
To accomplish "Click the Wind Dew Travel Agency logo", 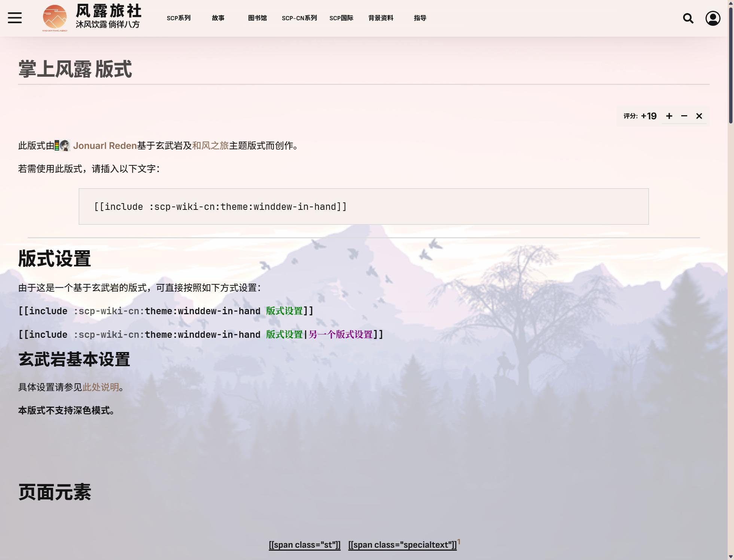I will (x=55, y=18).
